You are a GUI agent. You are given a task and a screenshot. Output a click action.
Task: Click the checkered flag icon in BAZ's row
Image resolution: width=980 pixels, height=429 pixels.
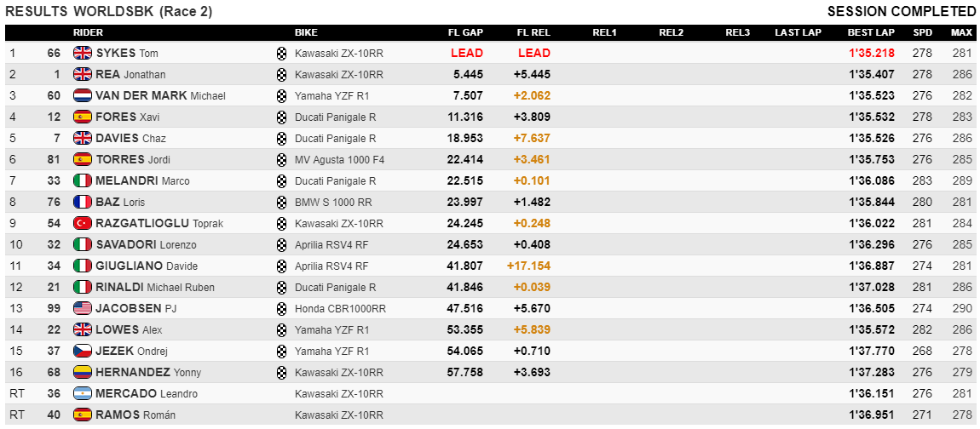point(281,202)
